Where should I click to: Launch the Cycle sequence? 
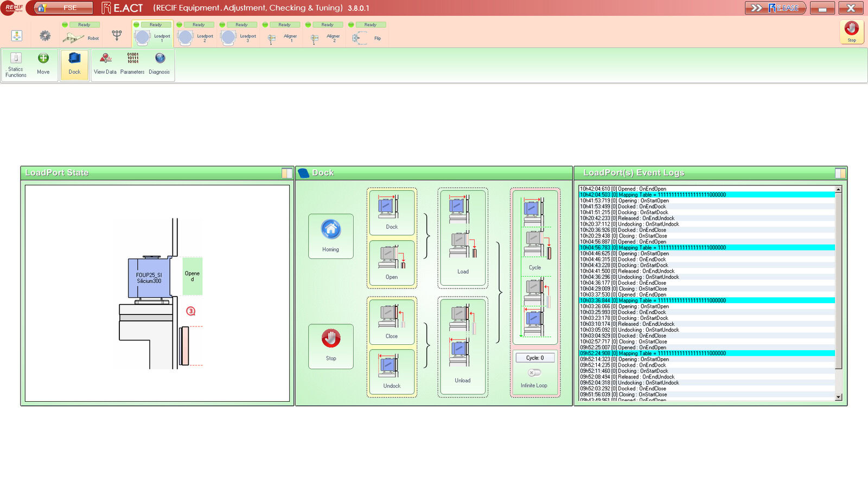tap(535, 267)
